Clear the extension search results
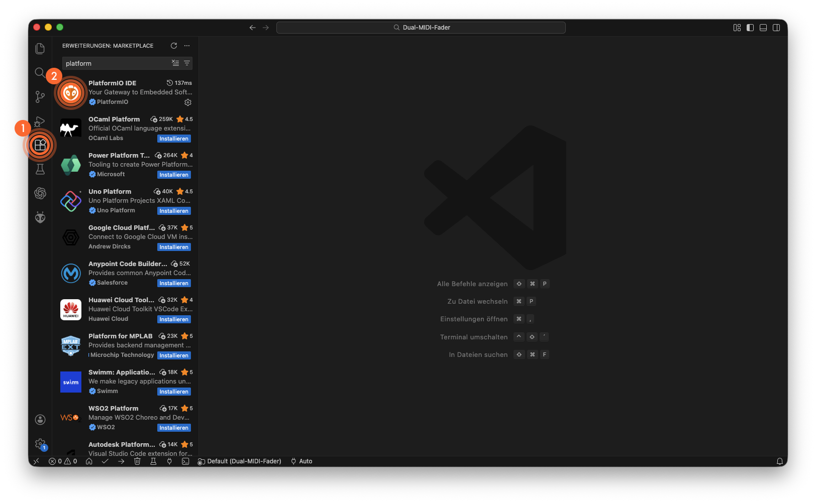 pyautogui.click(x=175, y=63)
